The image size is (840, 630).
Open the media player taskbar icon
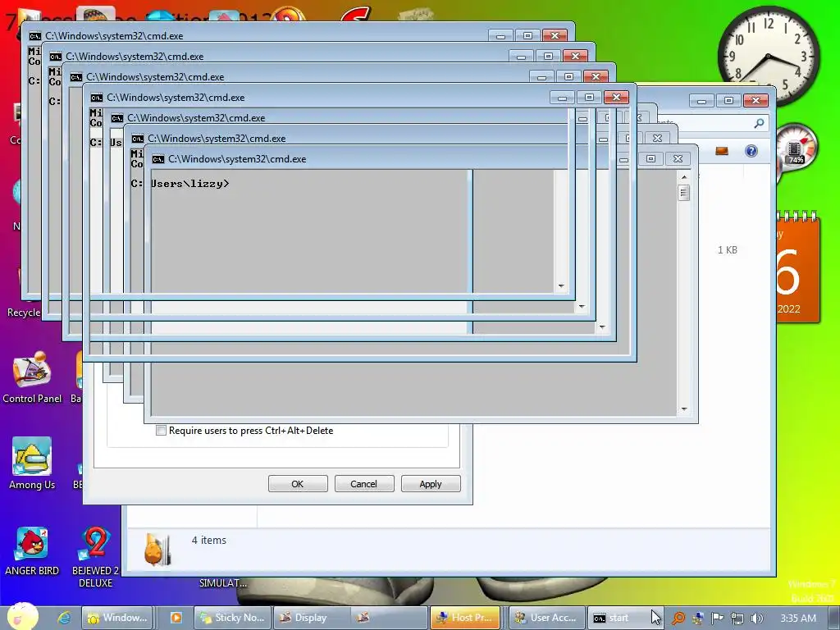coord(176,618)
